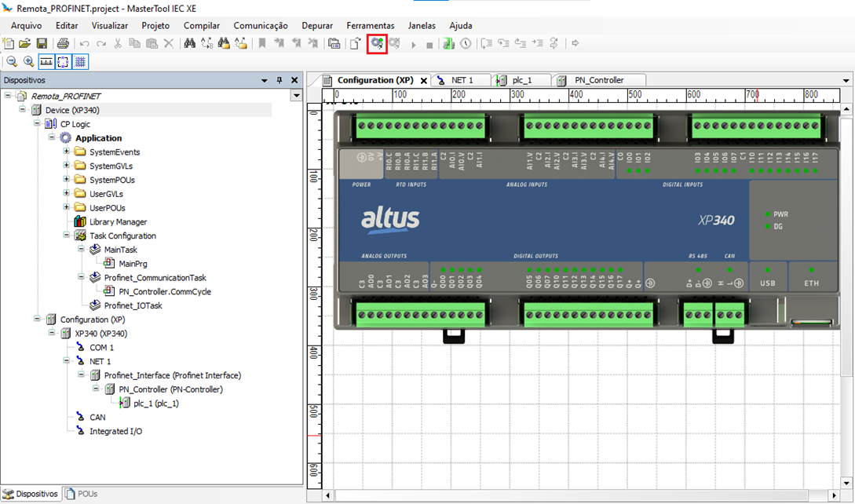
Task: Open the Dispositivos panel dropdown arrow
Action: (x=265, y=80)
